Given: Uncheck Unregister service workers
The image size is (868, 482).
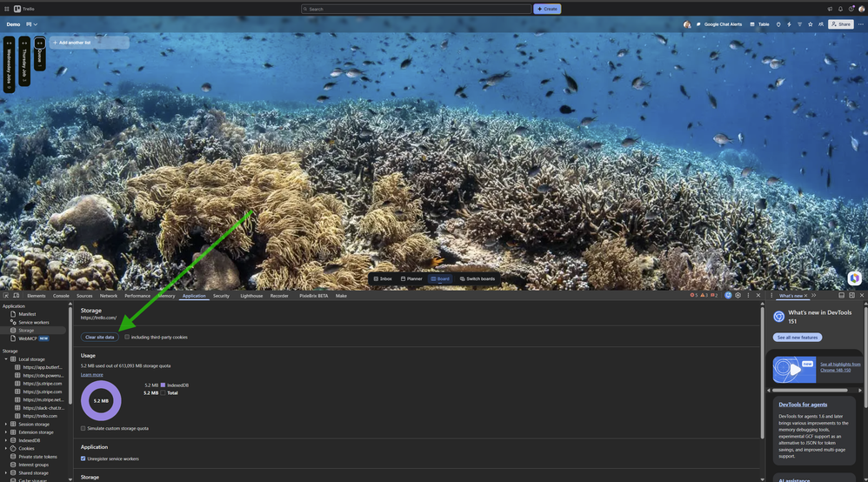Looking at the screenshot, I should coord(83,459).
